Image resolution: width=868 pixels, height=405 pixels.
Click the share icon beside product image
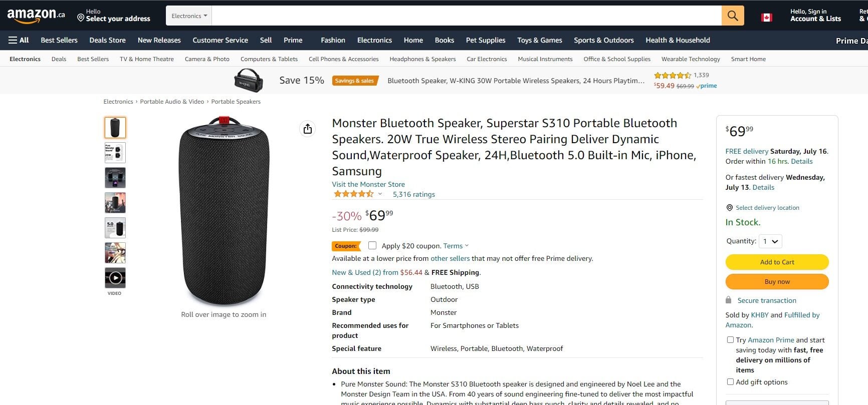point(308,129)
